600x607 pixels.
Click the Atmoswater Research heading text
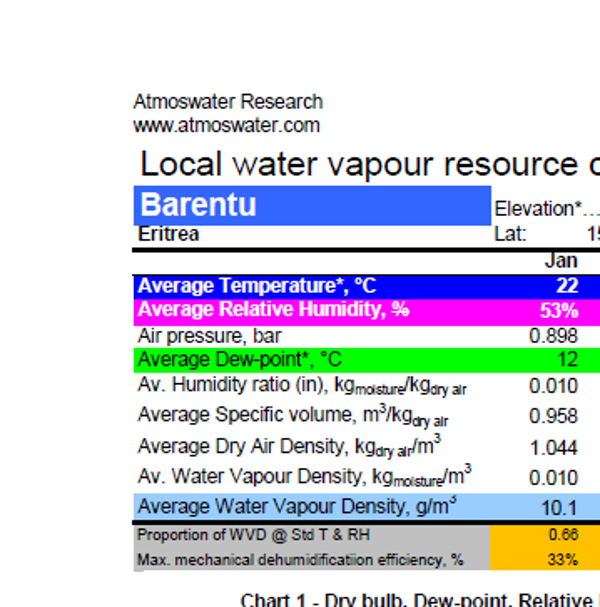click(x=228, y=102)
